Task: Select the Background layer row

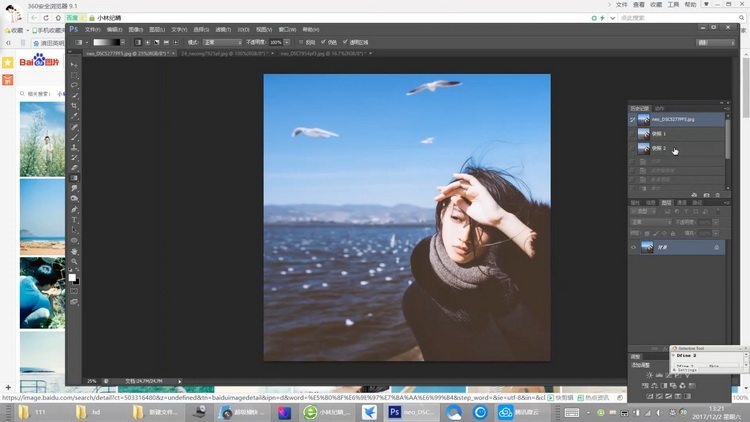Action: click(676, 247)
